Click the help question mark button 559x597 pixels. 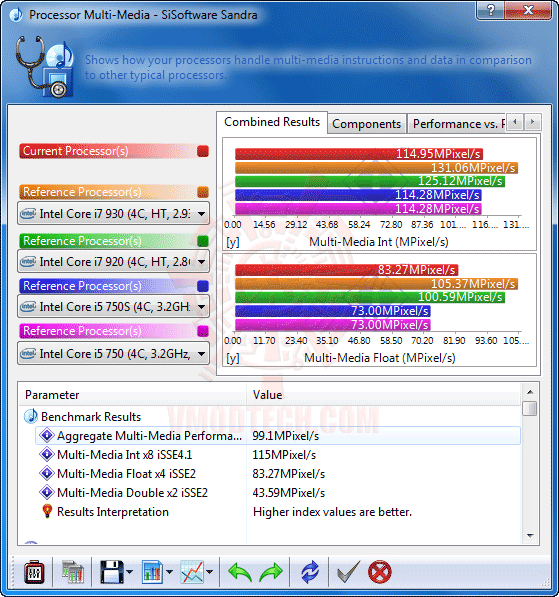tap(490, 10)
